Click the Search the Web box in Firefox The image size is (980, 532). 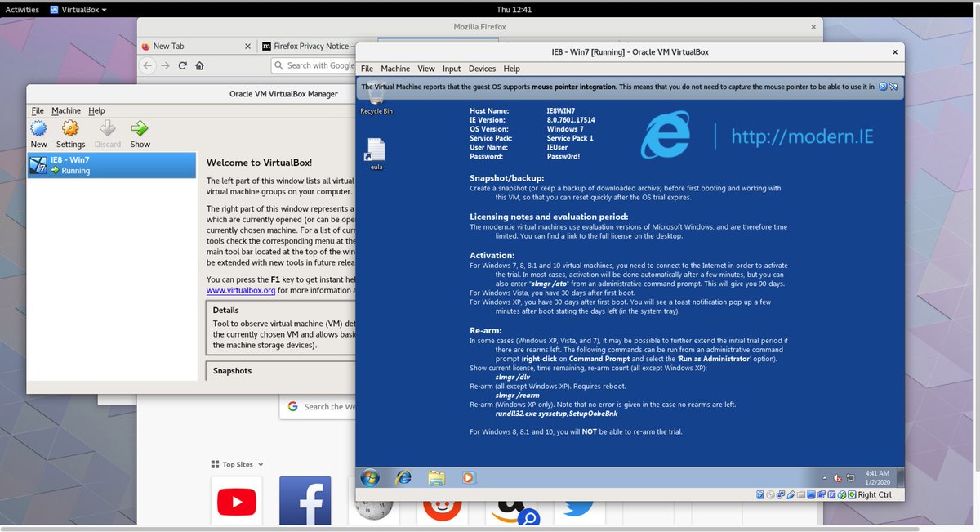[318, 406]
